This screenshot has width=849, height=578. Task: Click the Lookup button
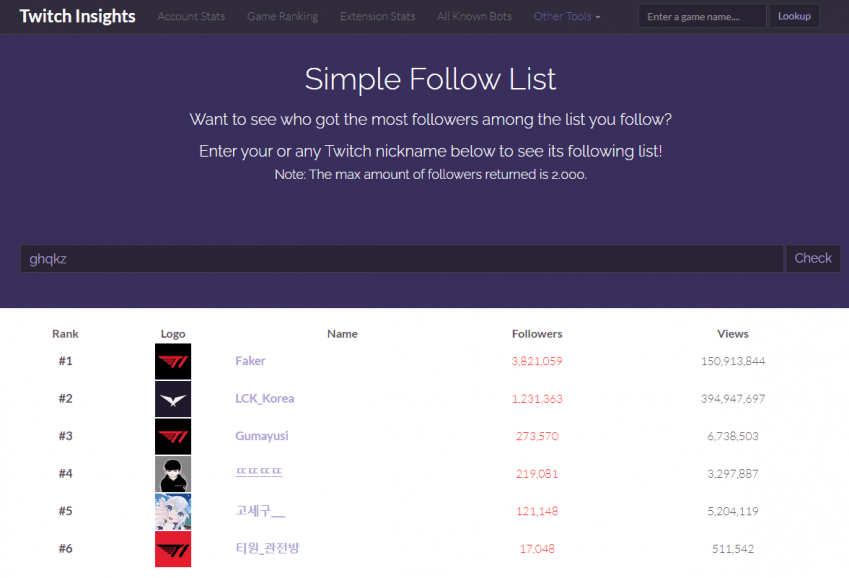794,16
